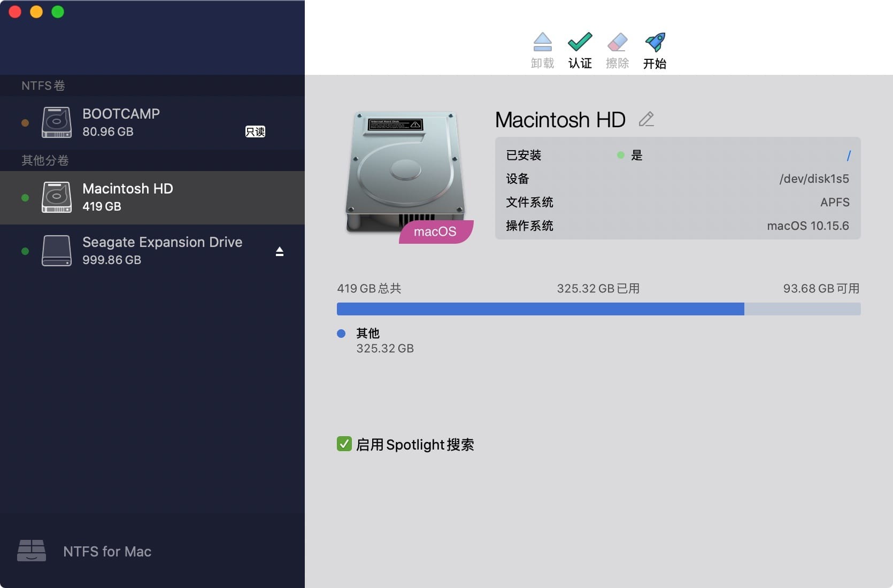The width and height of the screenshot is (893, 588).
Task: Click the Macintosh HD title text
Action: [560, 119]
